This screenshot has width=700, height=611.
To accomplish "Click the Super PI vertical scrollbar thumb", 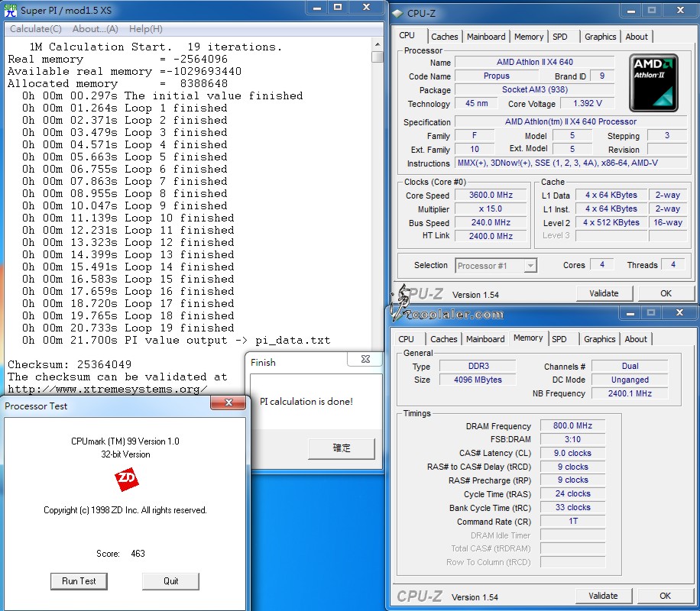I will [x=378, y=57].
